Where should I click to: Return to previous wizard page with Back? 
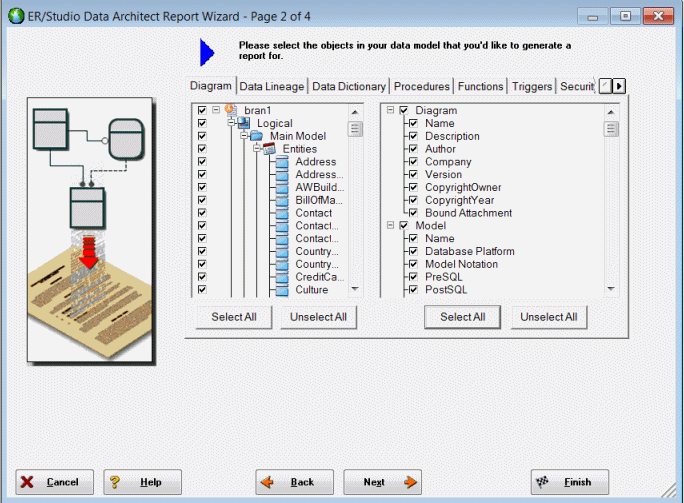[294, 482]
